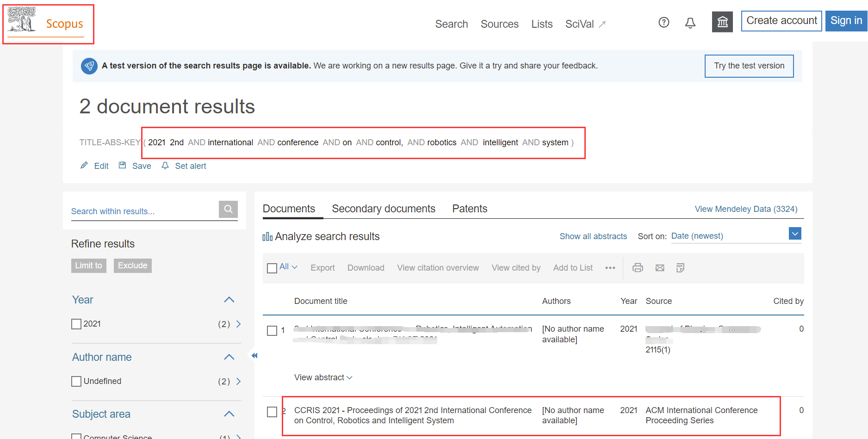868x439 pixels.
Task: Click the email envelope icon in toolbar
Action: click(660, 267)
